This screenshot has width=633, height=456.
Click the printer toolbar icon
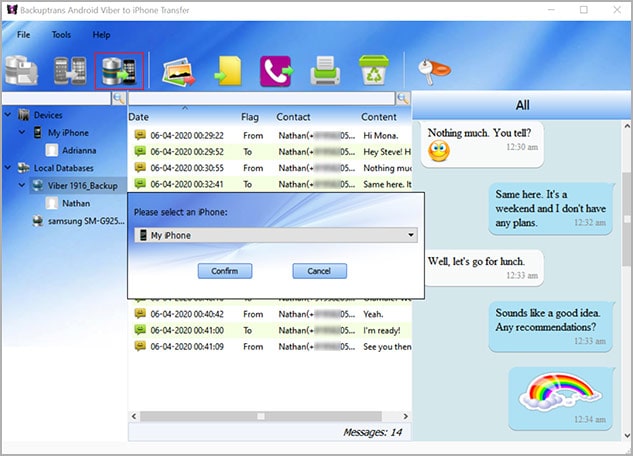(325, 71)
